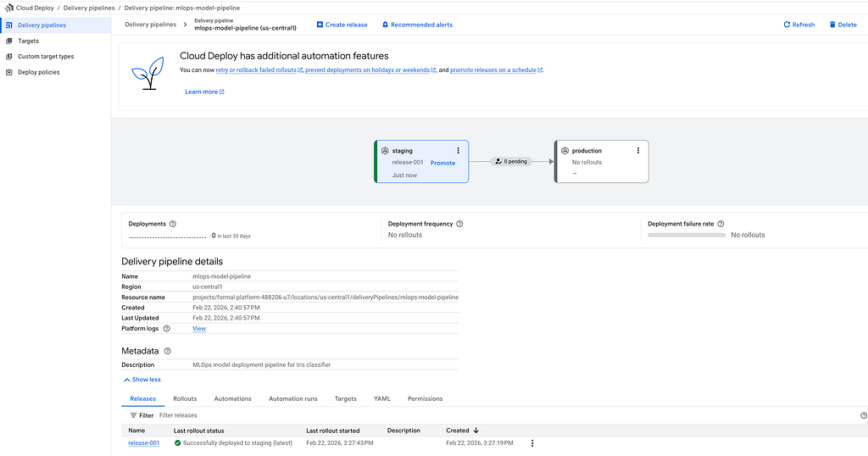Open promote releases on a schedule link
This screenshot has height=456, width=868.
(x=496, y=70)
